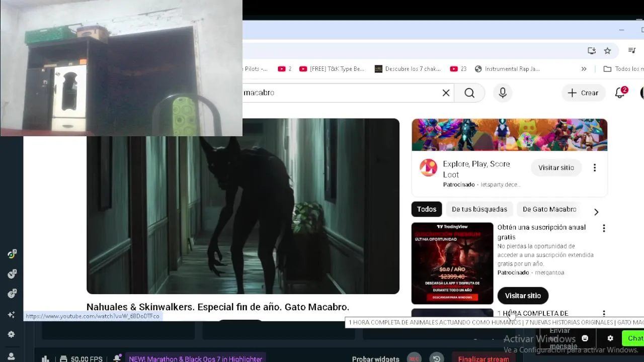Start recording with the REC button
The width and height of the screenshot is (644, 362).
(414, 358)
